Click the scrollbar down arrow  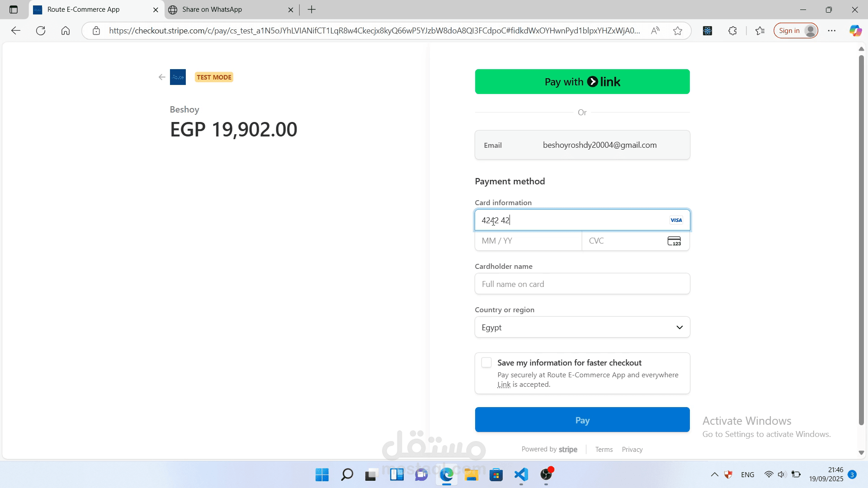pos(861,453)
